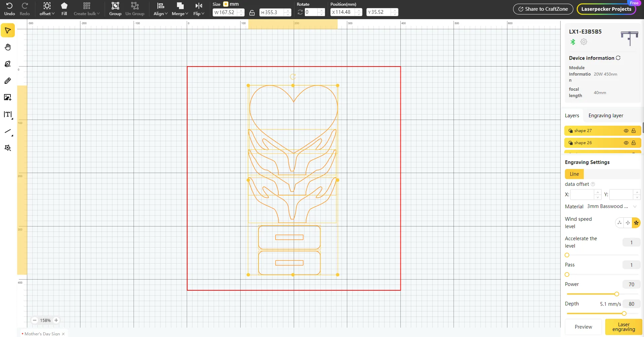Viewport: 644px width, 337px height.
Task: Click the Free badge
Action: pyautogui.click(x=634, y=3)
